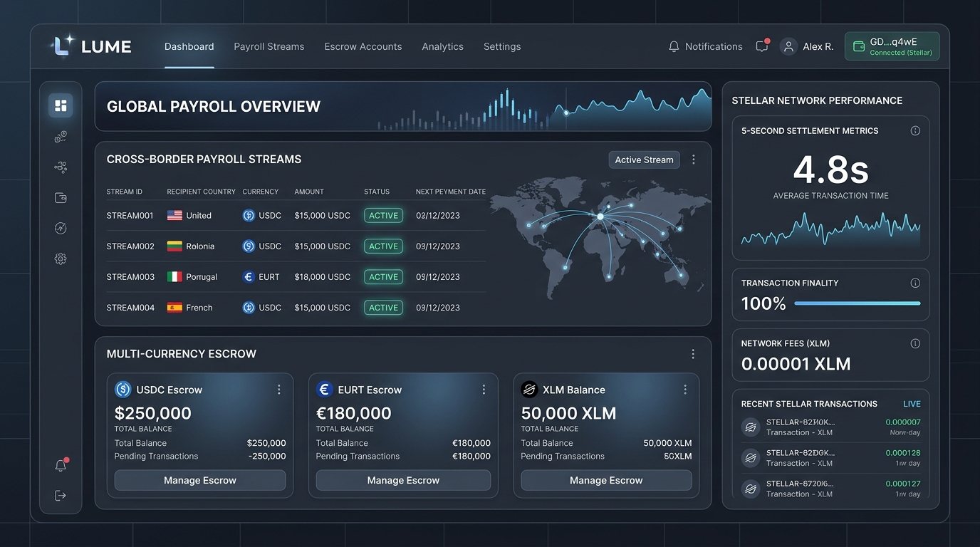980x547 pixels.
Task: Click the Transaction Finality progress bar
Action: pos(857,303)
